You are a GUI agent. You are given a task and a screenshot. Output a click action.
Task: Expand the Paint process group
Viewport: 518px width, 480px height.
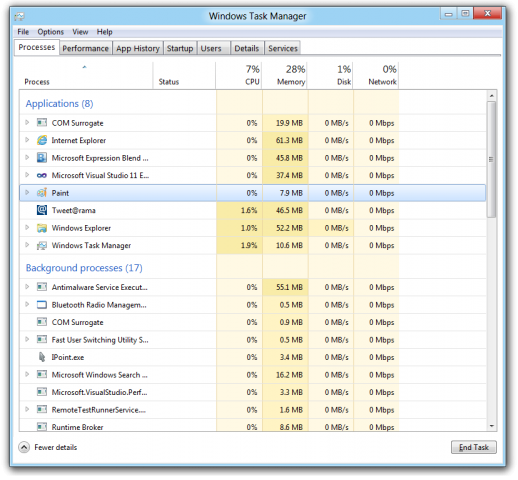[27, 192]
